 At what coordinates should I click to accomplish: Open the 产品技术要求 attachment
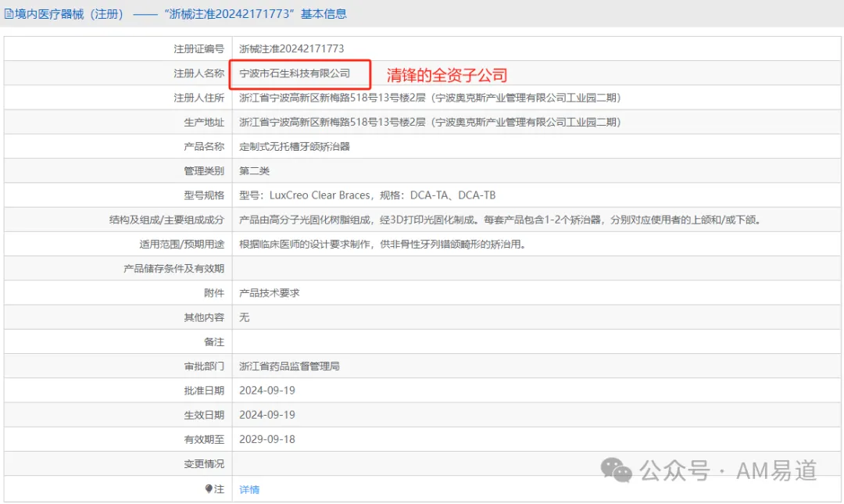tap(269, 293)
